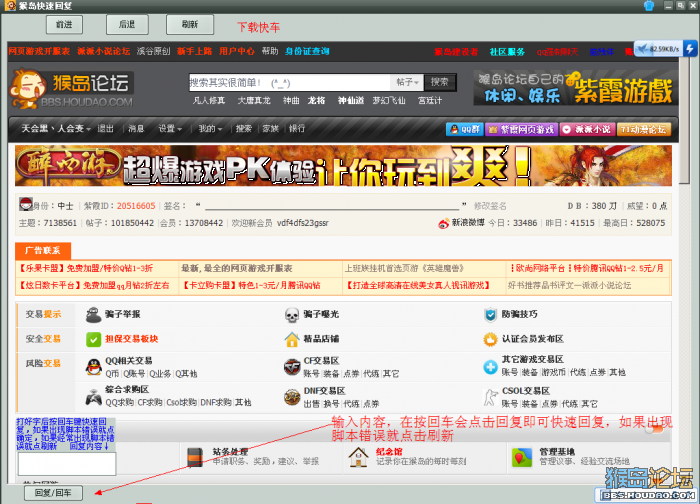This screenshot has width=700, height=504.
Task: Open the 消息 messages menu item
Action: [136, 129]
